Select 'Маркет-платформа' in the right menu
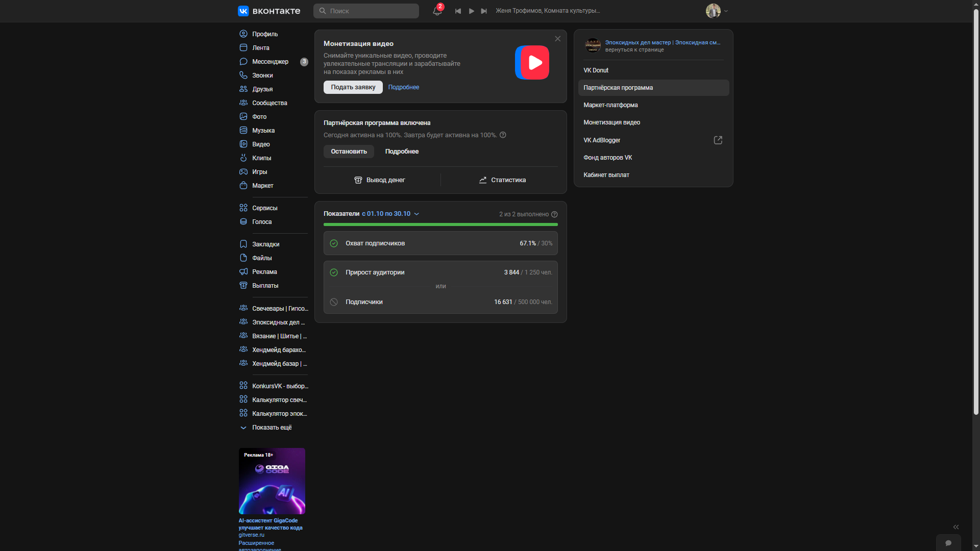The width and height of the screenshot is (980, 551). pos(610,105)
